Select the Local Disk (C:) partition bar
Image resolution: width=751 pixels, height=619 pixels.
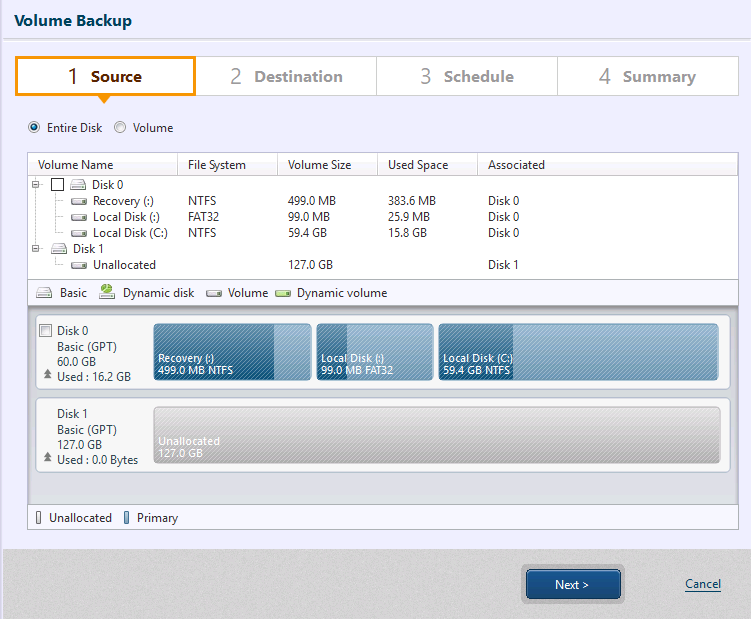pyautogui.click(x=578, y=352)
